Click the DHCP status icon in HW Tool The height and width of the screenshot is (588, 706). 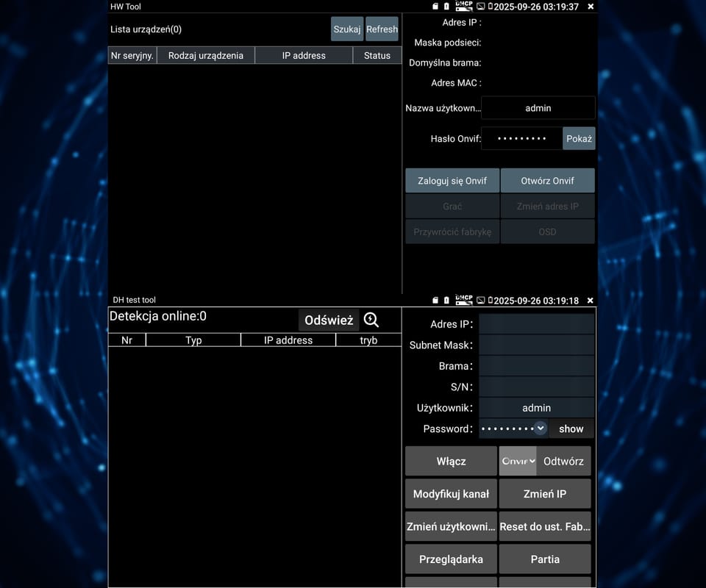click(x=463, y=6)
